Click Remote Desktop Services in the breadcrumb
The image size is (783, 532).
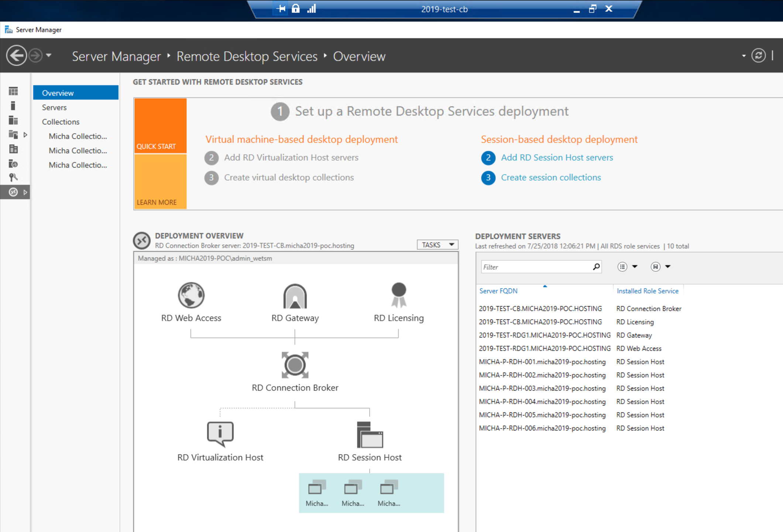247,56
